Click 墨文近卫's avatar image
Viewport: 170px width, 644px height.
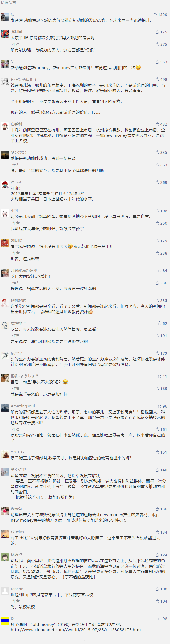[5, 472]
